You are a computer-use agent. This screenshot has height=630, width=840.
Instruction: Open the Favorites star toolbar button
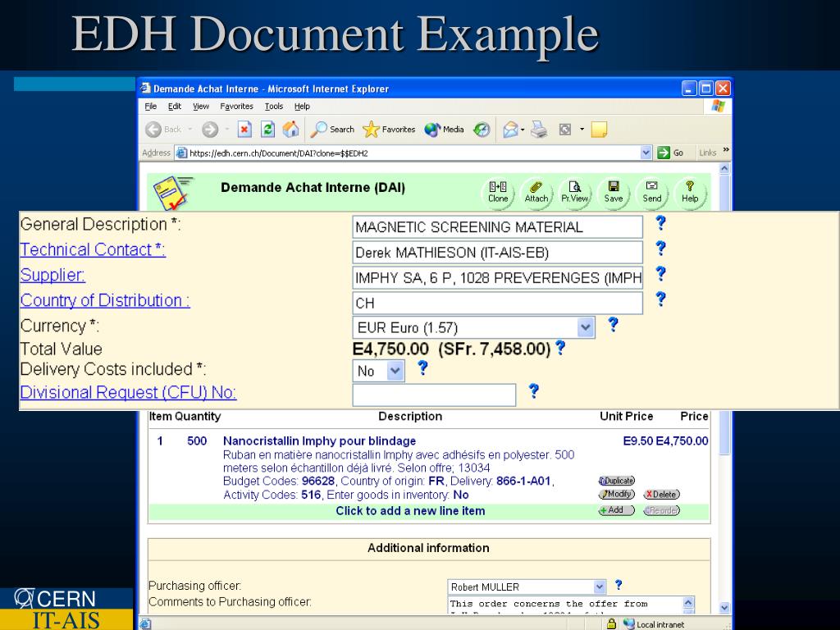coord(389,129)
